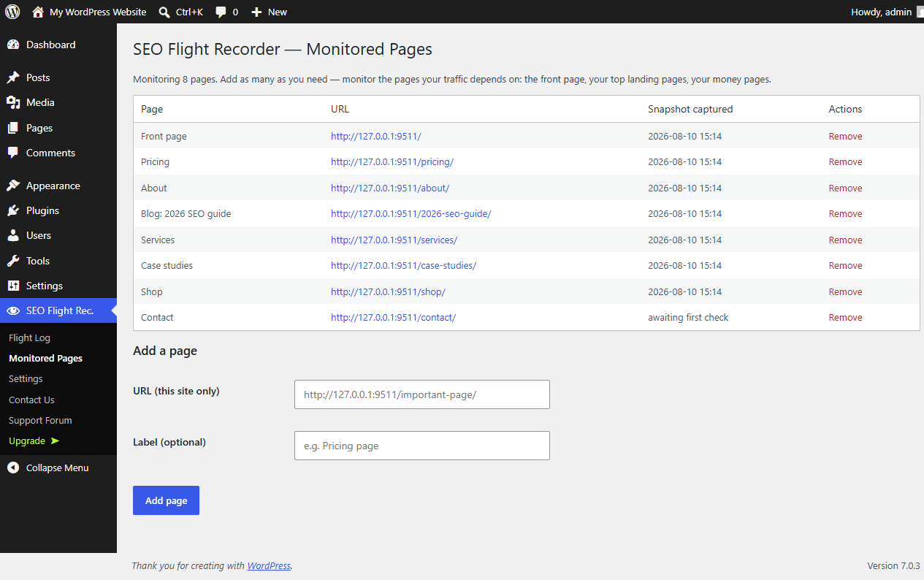Image resolution: width=924 pixels, height=580 pixels.
Task: Remove the Contact monitored page
Action: click(x=845, y=317)
